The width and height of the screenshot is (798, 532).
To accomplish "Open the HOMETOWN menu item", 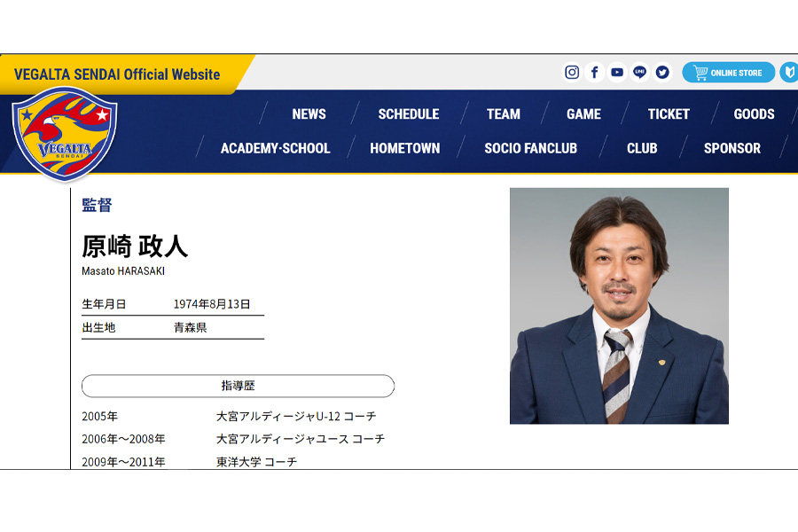I will coord(404,149).
